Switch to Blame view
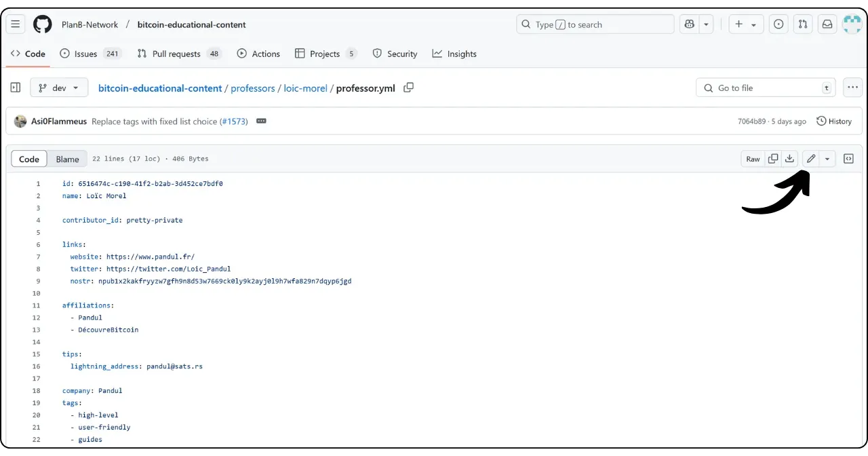Screen dimensions: 868x456 pos(67,159)
